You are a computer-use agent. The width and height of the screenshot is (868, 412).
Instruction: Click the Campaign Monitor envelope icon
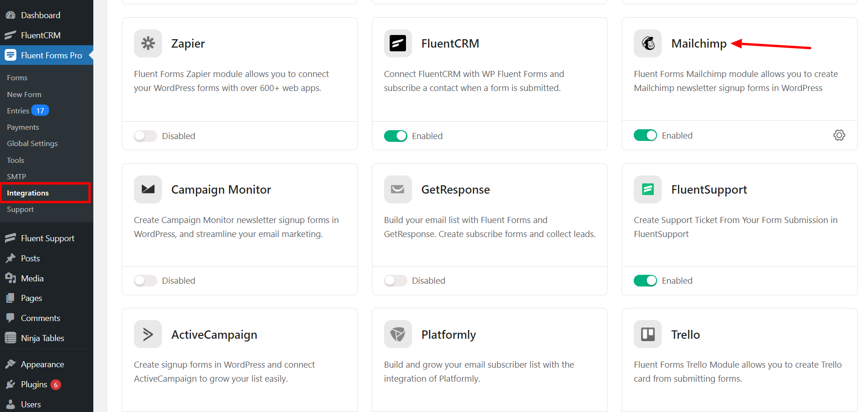(148, 189)
